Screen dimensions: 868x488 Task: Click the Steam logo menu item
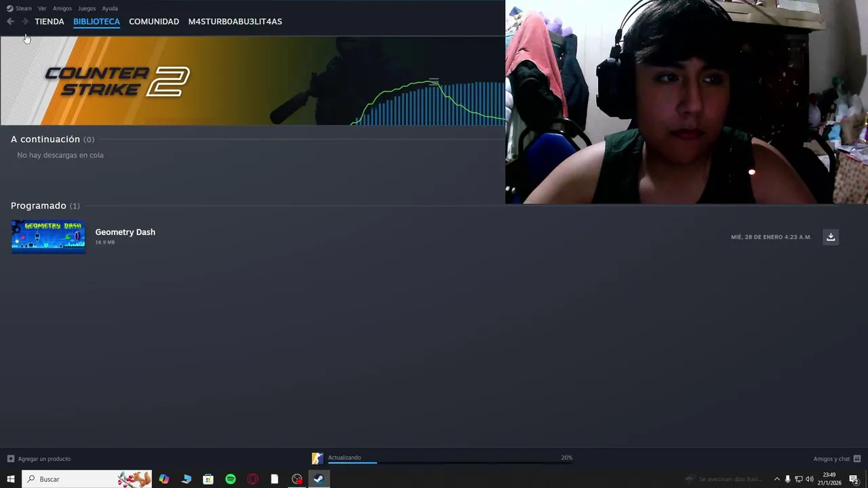[19, 8]
